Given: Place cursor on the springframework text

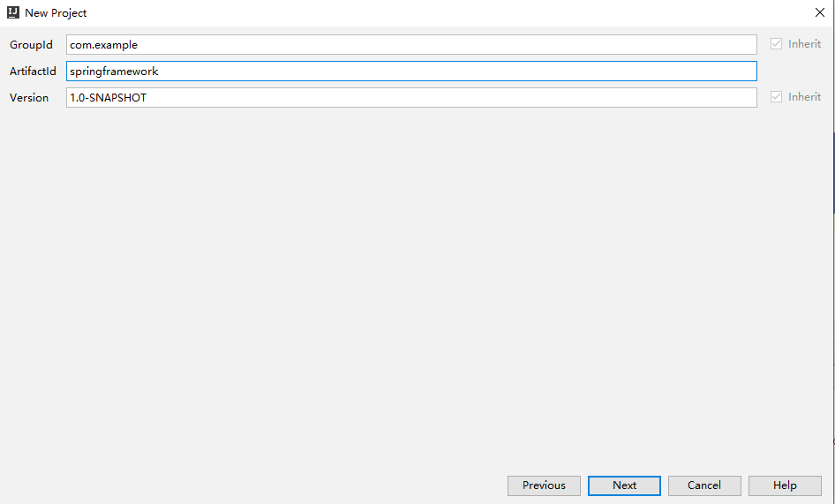Looking at the screenshot, I should tap(114, 71).
